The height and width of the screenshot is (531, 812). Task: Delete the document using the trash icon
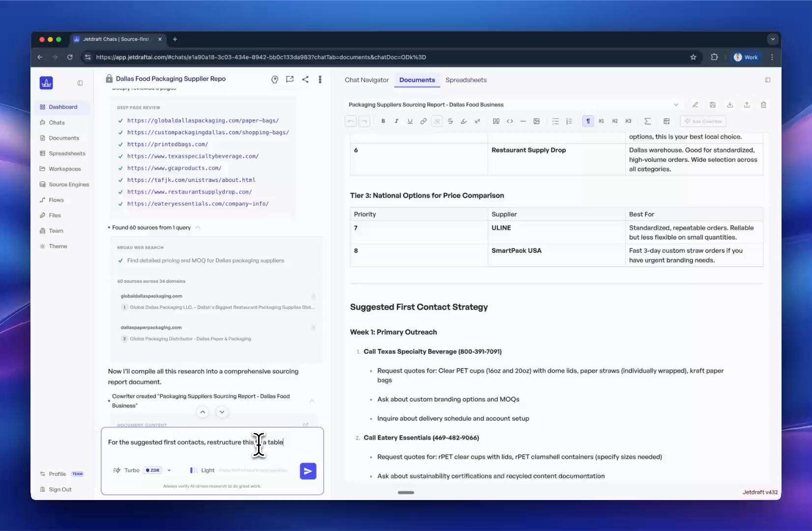[x=763, y=105]
